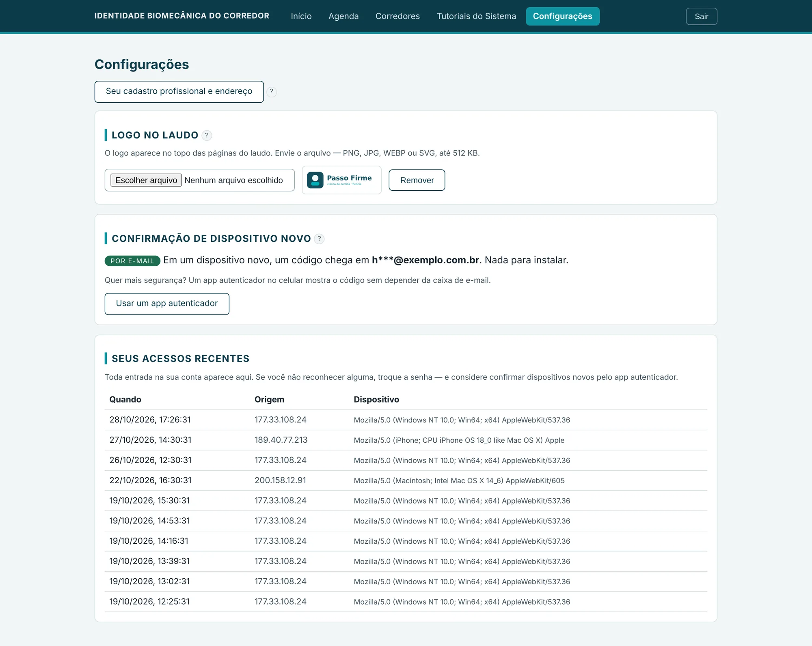Open Corredores section
Screen dimensions: 812x646
pyautogui.click(x=397, y=16)
